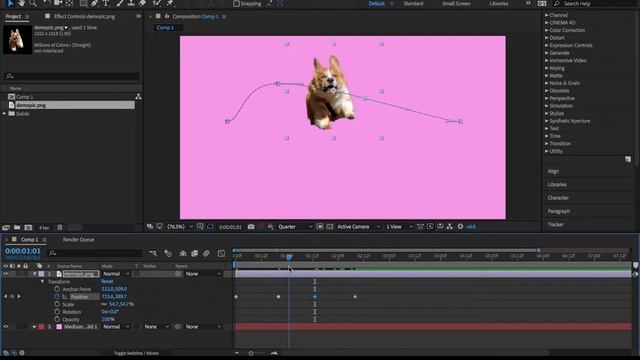Expand the Solids folder
This screenshot has height=360, width=640.
[4, 113]
